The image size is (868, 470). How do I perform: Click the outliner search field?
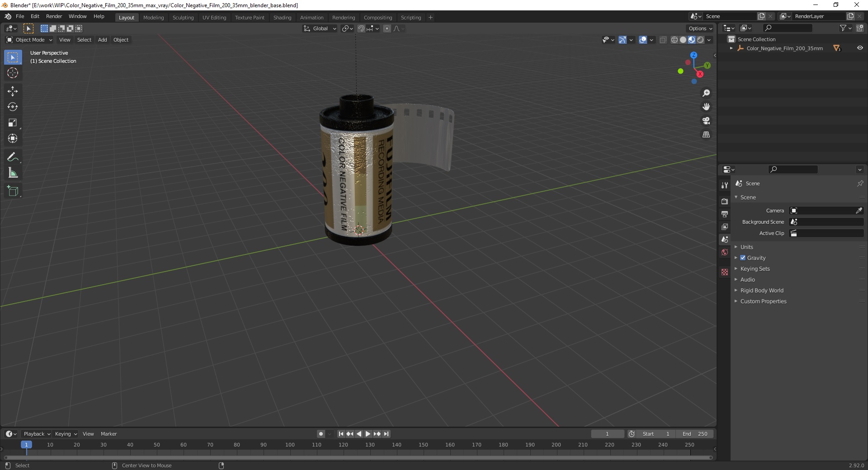pyautogui.click(x=787, y=28)
